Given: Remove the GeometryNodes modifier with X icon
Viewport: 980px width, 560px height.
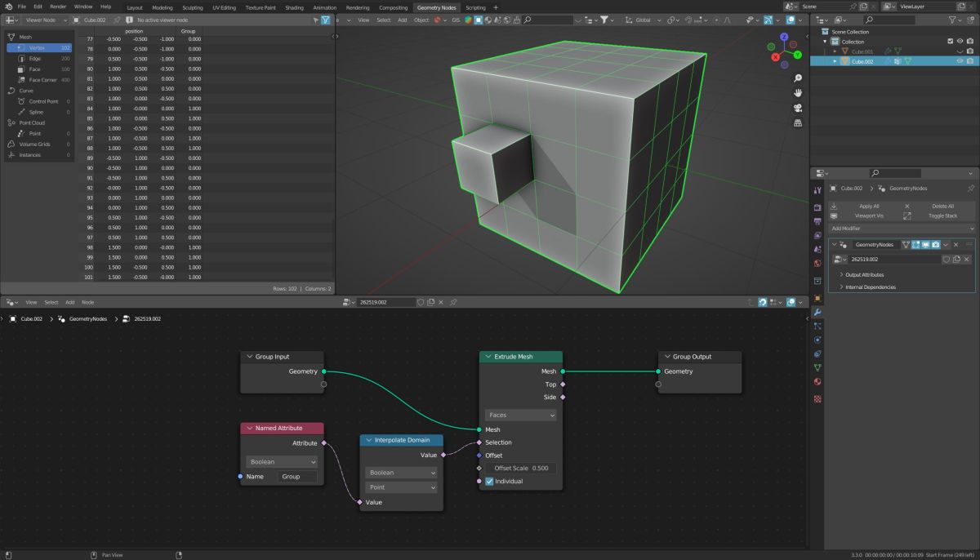Looking at the screenshot, I should tap(955, 245).
